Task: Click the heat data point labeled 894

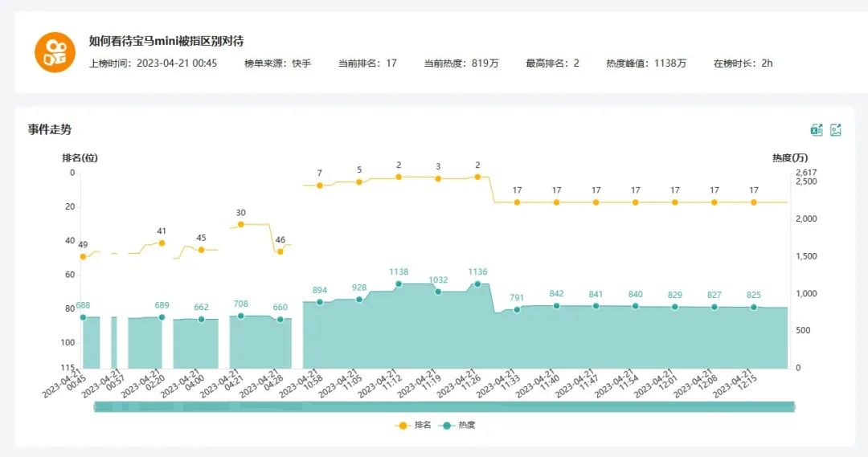Action: pos(320,302)
